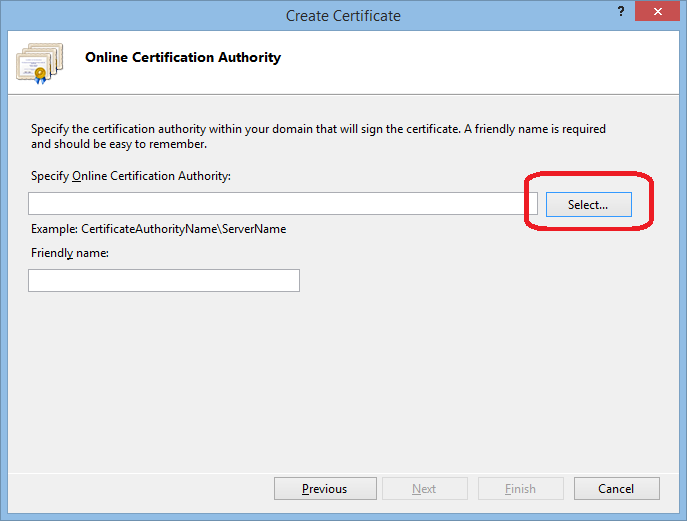Click the bold Online Certification Authority heading
The image size is (687, 521).
tap(183, 58)
